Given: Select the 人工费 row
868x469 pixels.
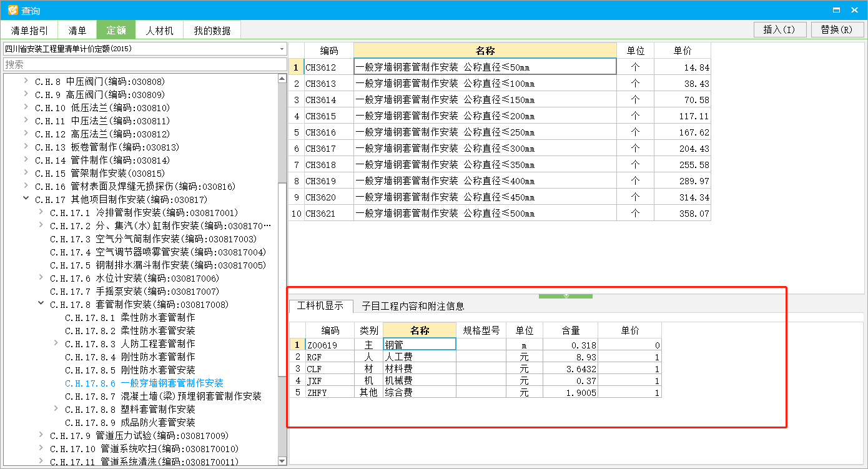Looking at the screenshot, I should (475, 357).
